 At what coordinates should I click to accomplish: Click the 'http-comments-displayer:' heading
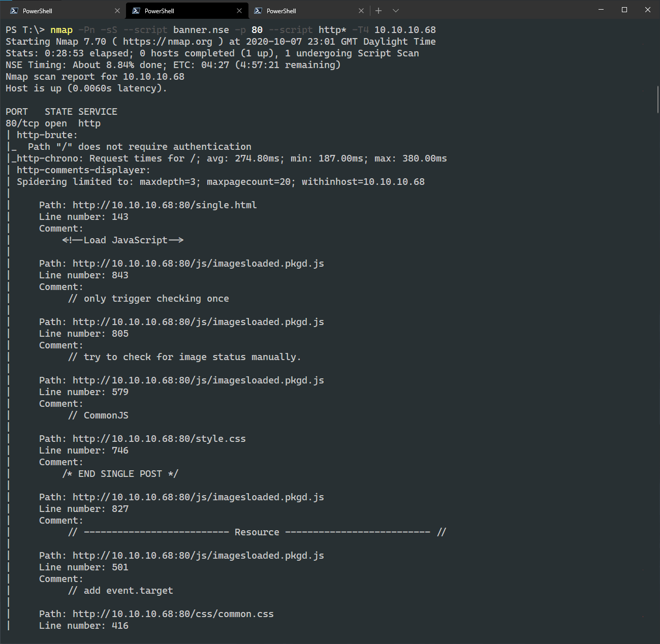[84, 170]
